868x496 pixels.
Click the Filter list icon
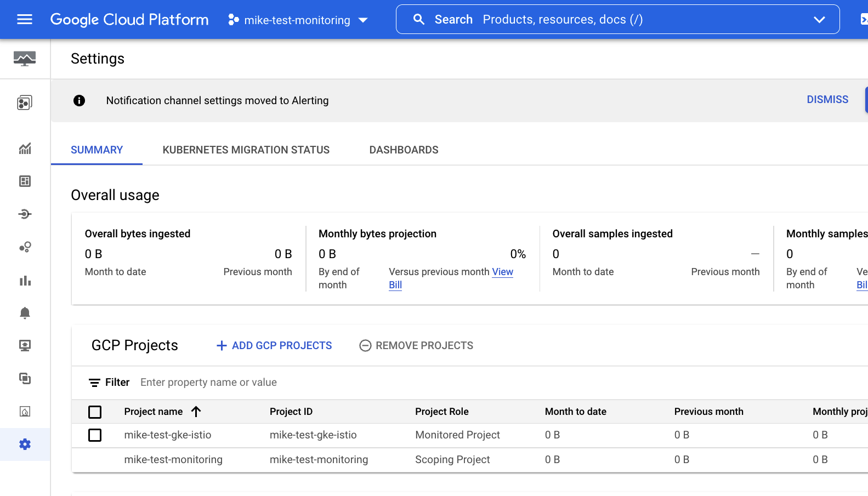click(x=94, y=383)
